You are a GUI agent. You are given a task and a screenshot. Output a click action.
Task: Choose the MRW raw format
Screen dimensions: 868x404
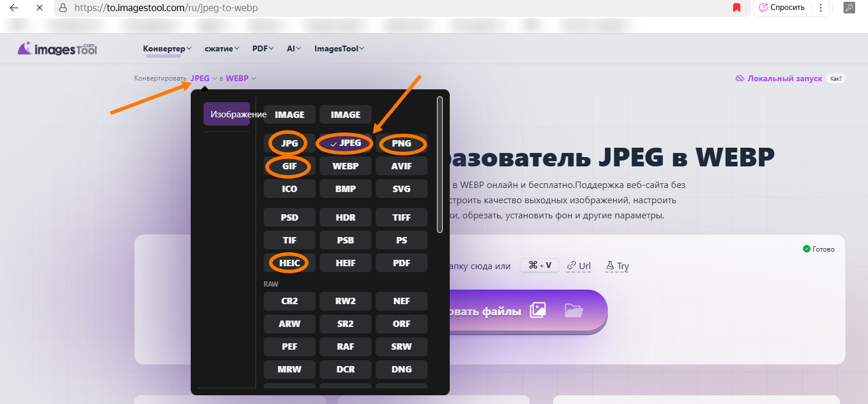click(289, 370)
